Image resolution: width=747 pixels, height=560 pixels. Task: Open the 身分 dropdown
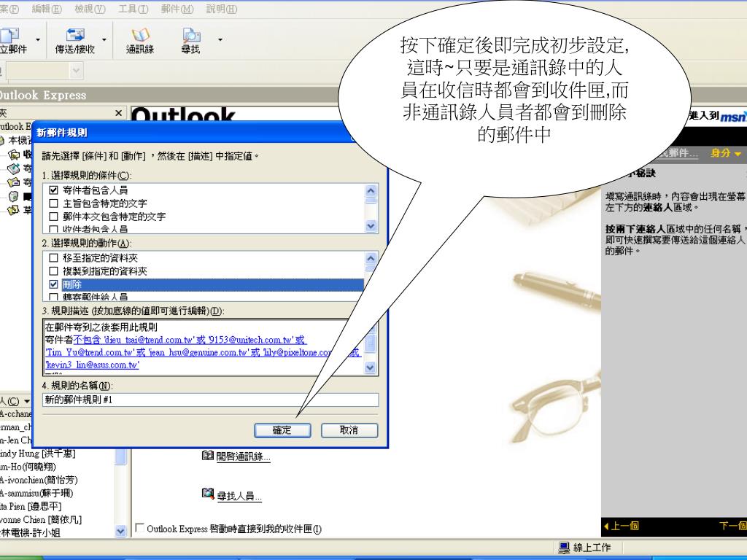pos(726,153)
